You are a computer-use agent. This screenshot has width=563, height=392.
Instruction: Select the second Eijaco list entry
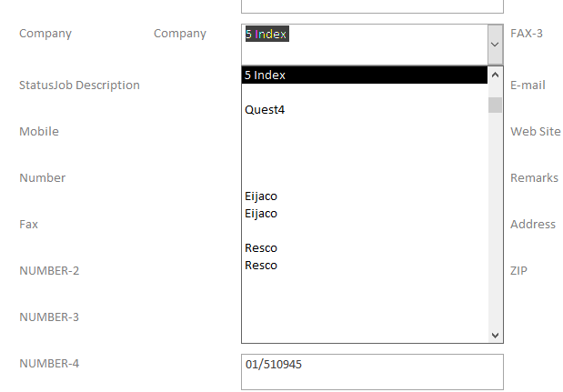click(261, 213)
